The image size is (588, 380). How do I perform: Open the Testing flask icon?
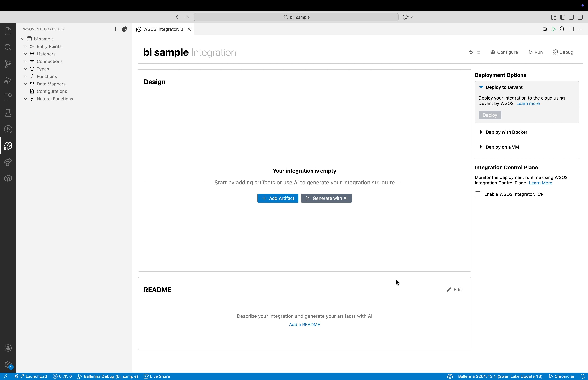point(8,113)
